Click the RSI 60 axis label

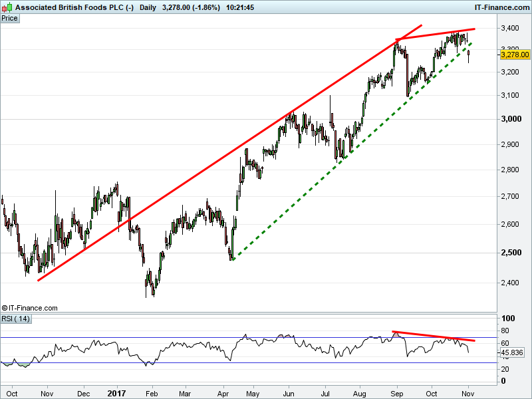[505, 343]
